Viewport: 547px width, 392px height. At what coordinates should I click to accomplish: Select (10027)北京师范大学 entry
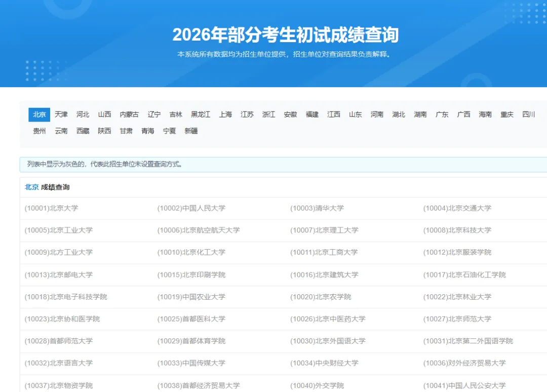tap(457, 319)
